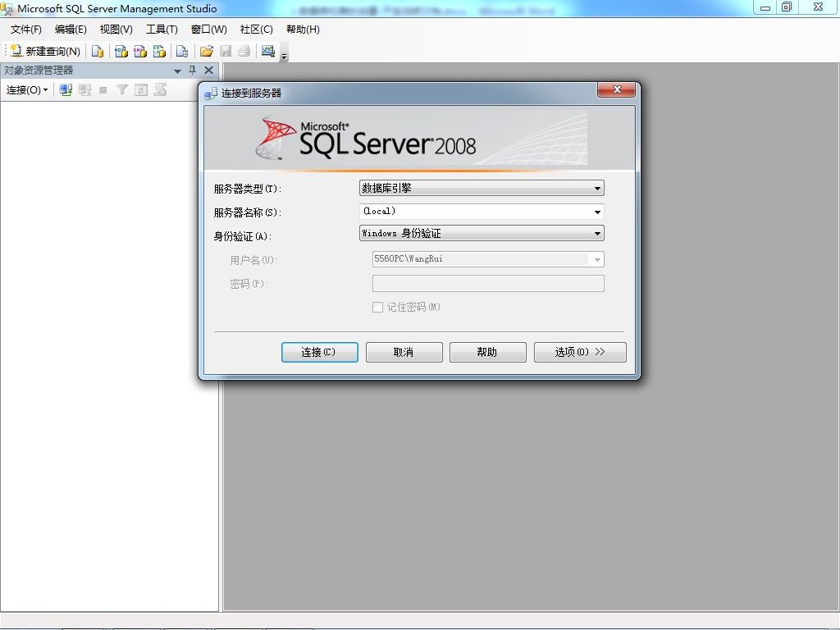Click the Filter funnel icon
840x630 pixels.
point(122,90)
